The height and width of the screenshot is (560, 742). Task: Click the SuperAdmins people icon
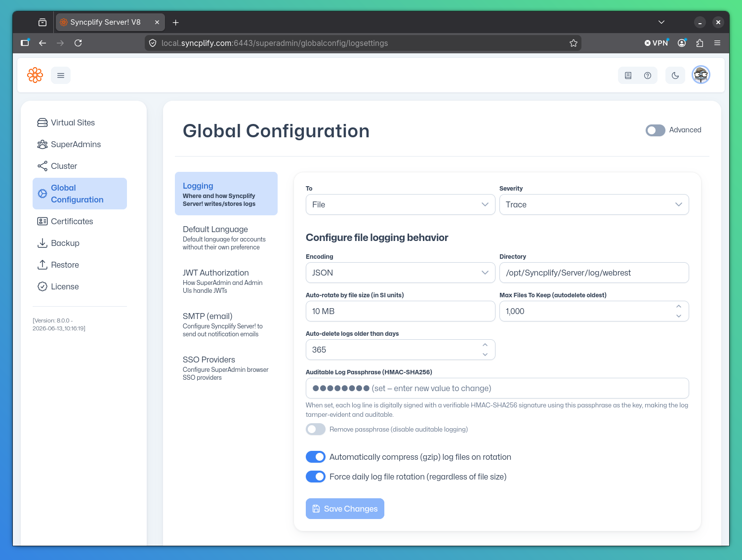(42, 144)
